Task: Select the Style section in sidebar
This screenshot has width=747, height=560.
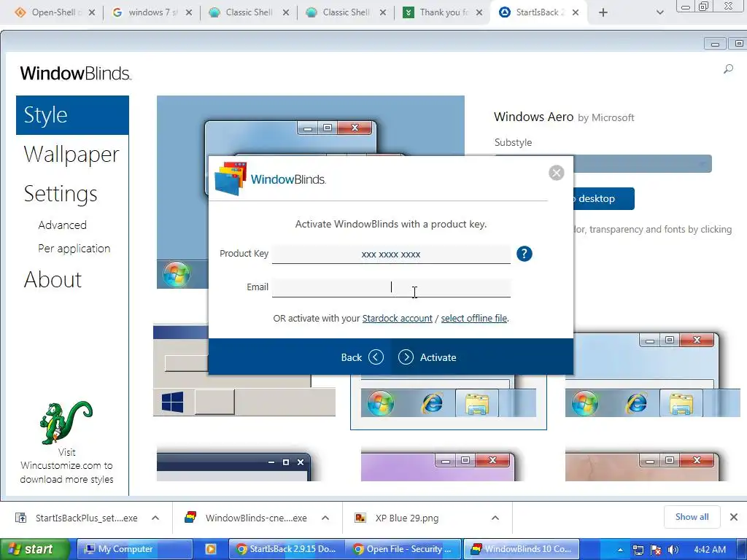Action: click(72, 115)
